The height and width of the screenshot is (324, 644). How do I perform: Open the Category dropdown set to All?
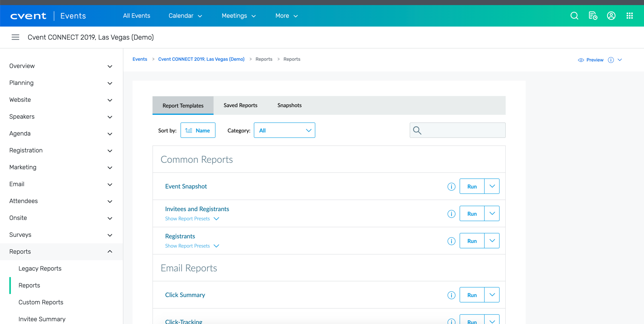(x=285, y=131)
